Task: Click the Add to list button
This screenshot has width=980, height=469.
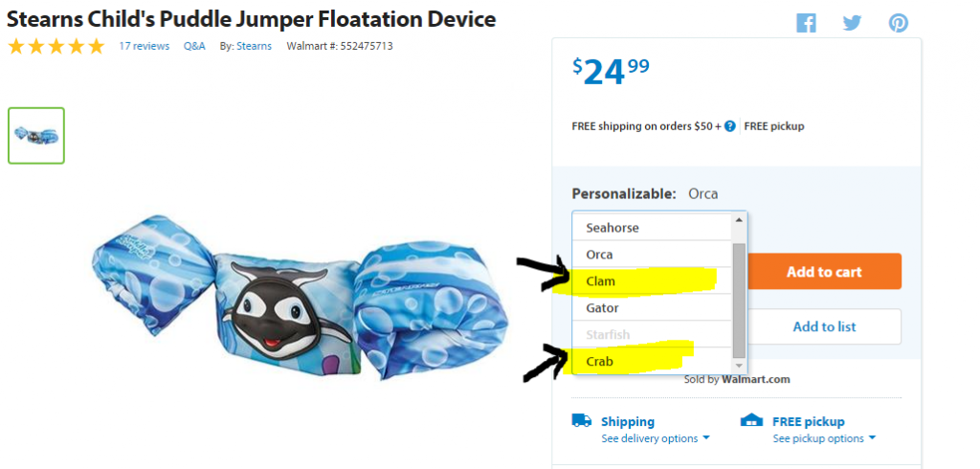Action: coord(824,326)
